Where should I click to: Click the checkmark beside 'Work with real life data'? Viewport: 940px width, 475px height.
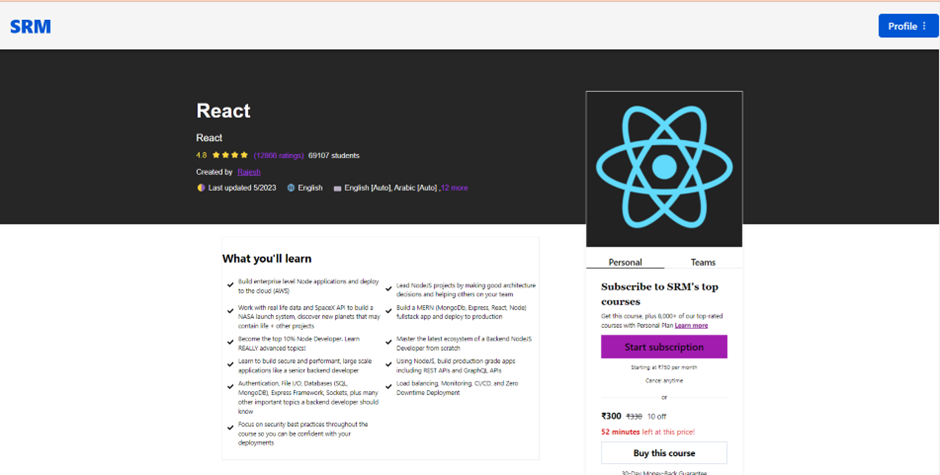(230, 311)
